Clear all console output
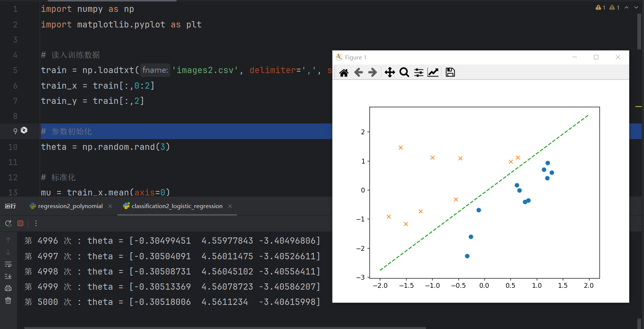The width and height of the screenshot is (644, 329). click(8, 300)
